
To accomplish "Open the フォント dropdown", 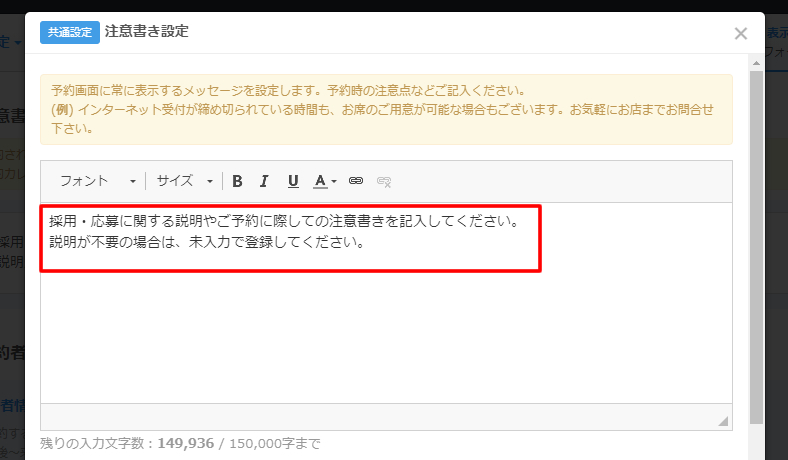I will click(97, 181).
